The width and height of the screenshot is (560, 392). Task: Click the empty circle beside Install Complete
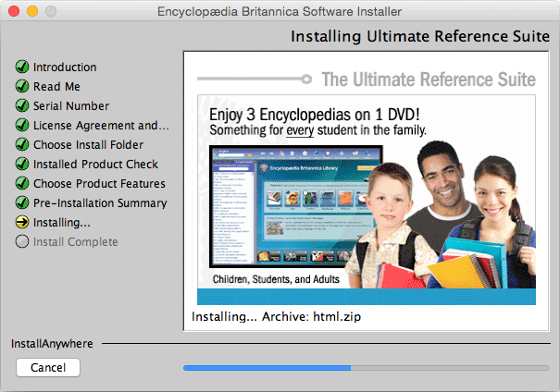click(22, 242)
